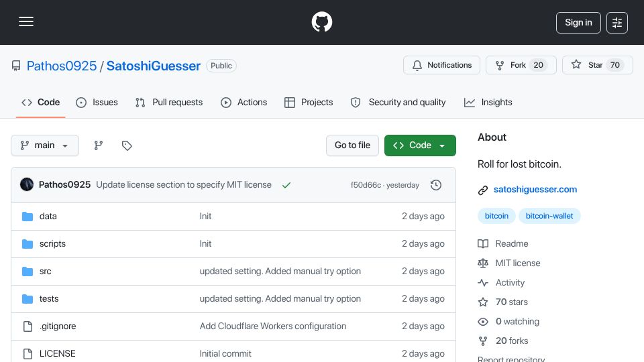Click the LICENSE file icon

28,354
